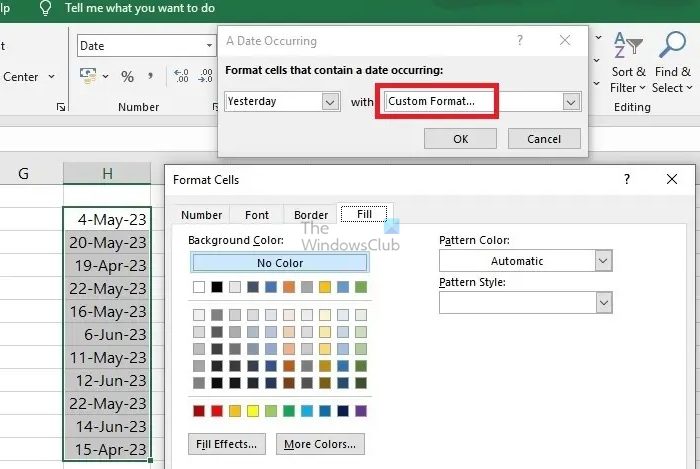Image resolution: width=700 pixels, height=469 pixels.
Task: Click the Fill Effects button
Action: [226, 443]
